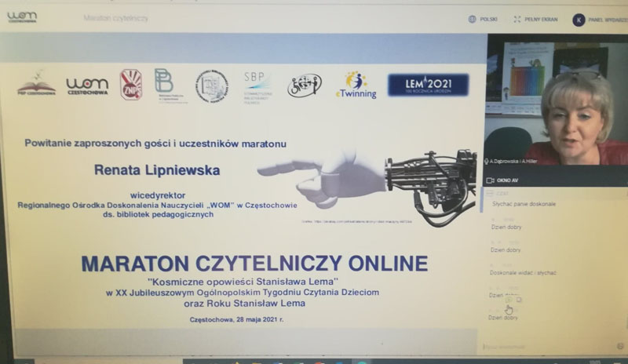628x364 pixels.
Task: Click the green reaction icon under chat message
Action: click(x=509, y=299)
